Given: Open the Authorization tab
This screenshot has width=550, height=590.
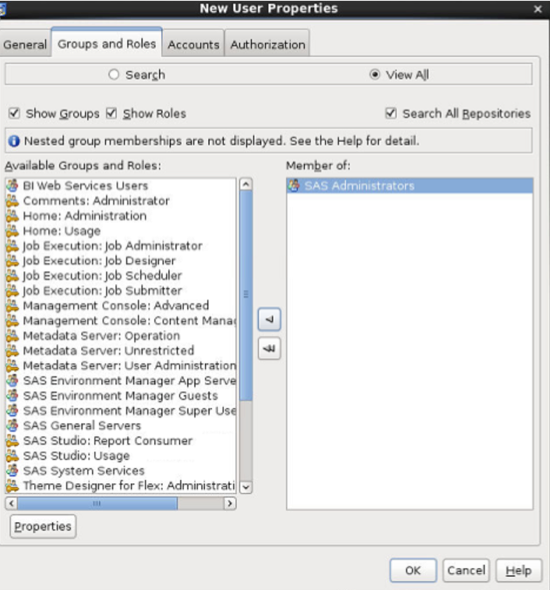Looking at the screenshot, I should tap(267, 44).
